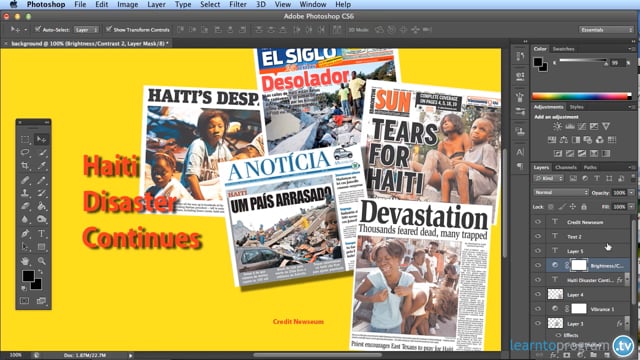Open the Photoshop application menu

pos(46,4)
